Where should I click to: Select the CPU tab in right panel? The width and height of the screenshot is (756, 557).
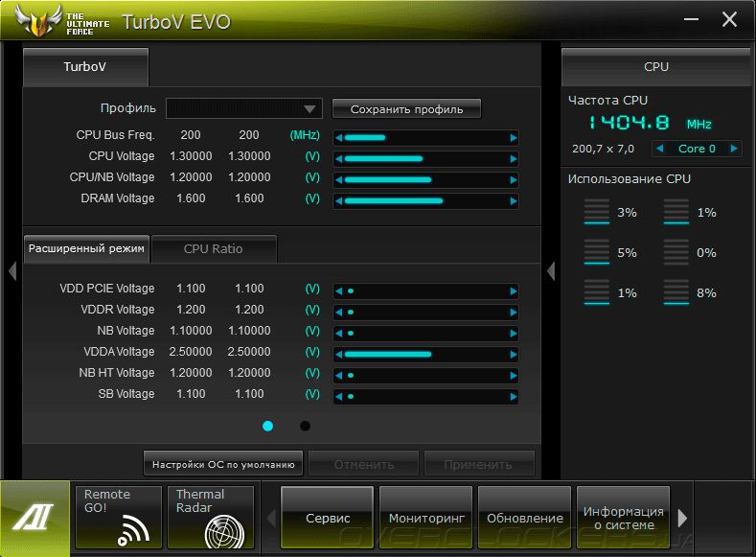pyautogui.click(x=656, y=67)
